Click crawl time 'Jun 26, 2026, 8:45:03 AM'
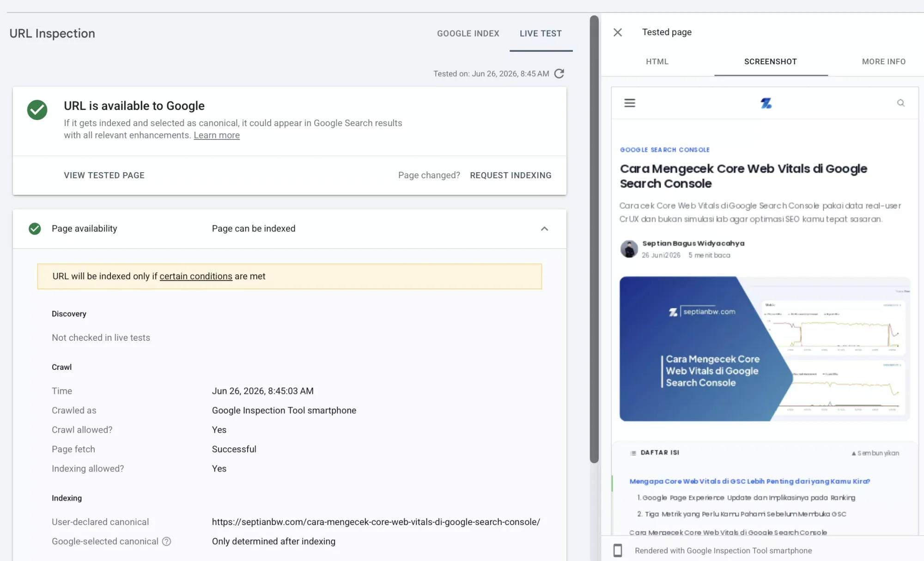Image resolution: width=924 pixels, height=561 pixels. pyautogui.click(x=263, y=391)
